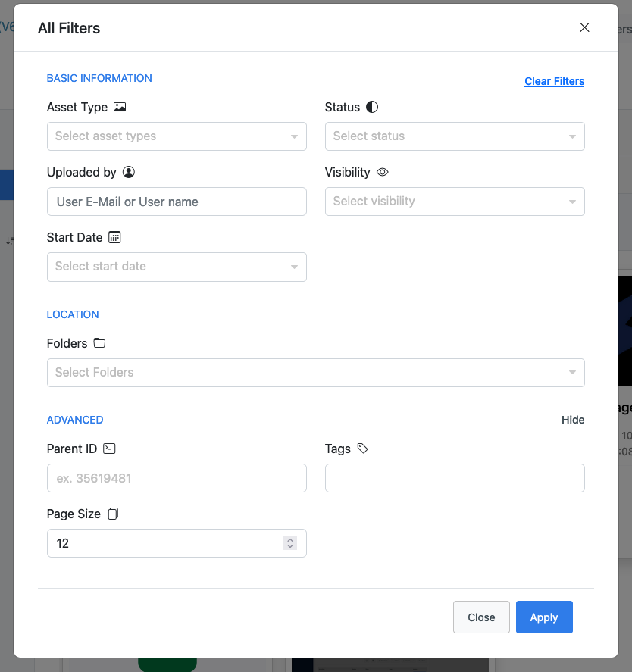632x672 pixels.
Task: Click the terminal icon beside Parent ID
Action: (109, 449)
